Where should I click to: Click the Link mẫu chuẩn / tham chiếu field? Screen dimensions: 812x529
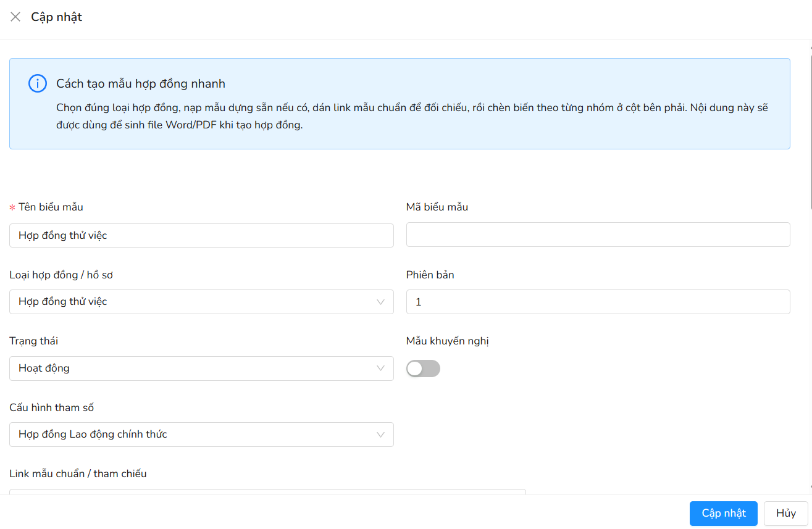(x=267, y=492)
